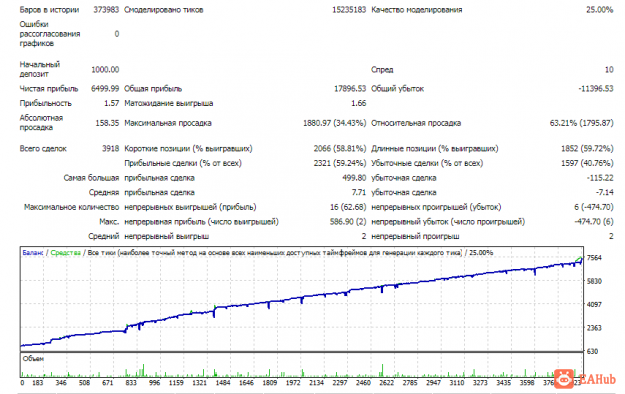Click the EAHub text link
The width and height of the screenshot is (625, 394).
tap(596, 379)
